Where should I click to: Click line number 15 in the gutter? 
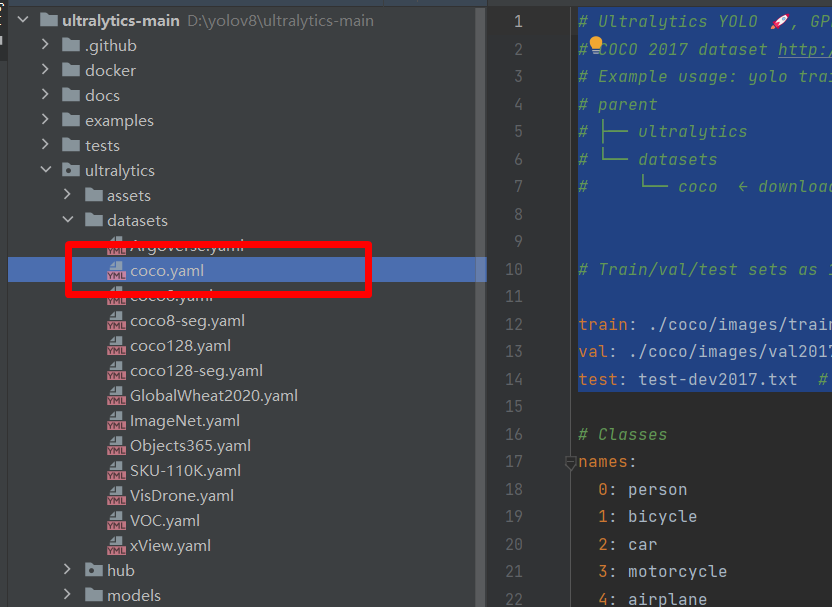click(x=514, y=406)
